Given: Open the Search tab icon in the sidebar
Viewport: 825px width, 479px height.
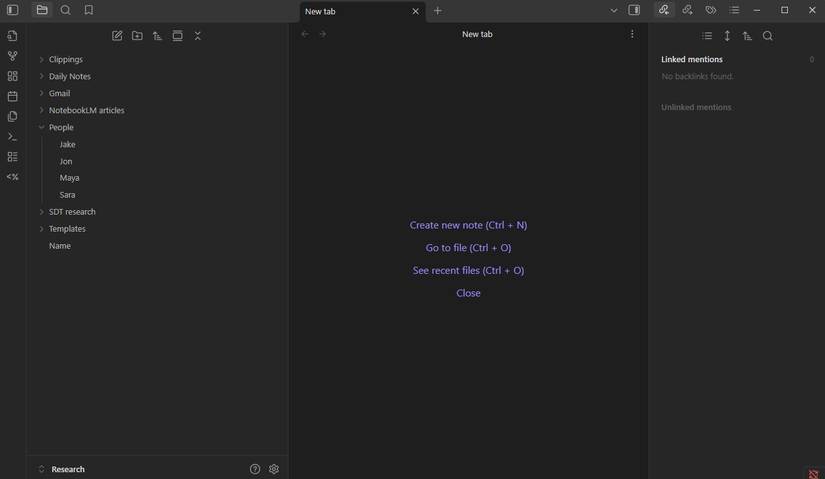Looking at the screenshot, I should [x=65, y=10].
